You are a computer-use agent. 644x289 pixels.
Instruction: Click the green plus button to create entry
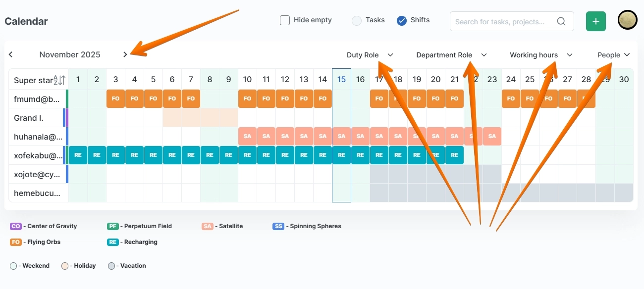(x=595, y=21)
